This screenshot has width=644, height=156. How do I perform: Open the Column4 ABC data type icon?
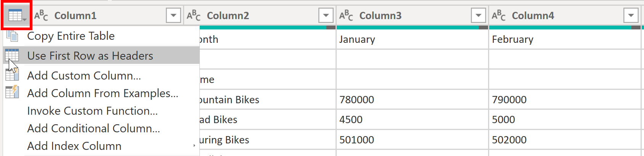(499, 16)
